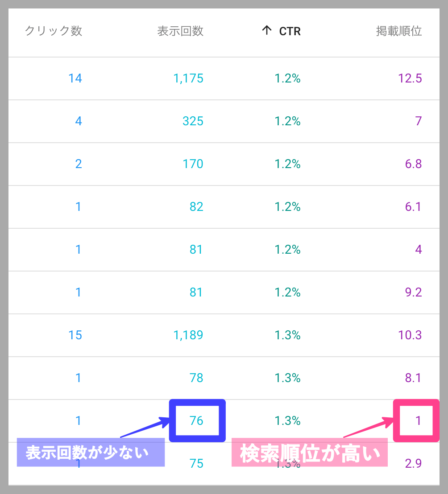
Task: Select the row with 1,175 impressions
Action: coord(224,78)
